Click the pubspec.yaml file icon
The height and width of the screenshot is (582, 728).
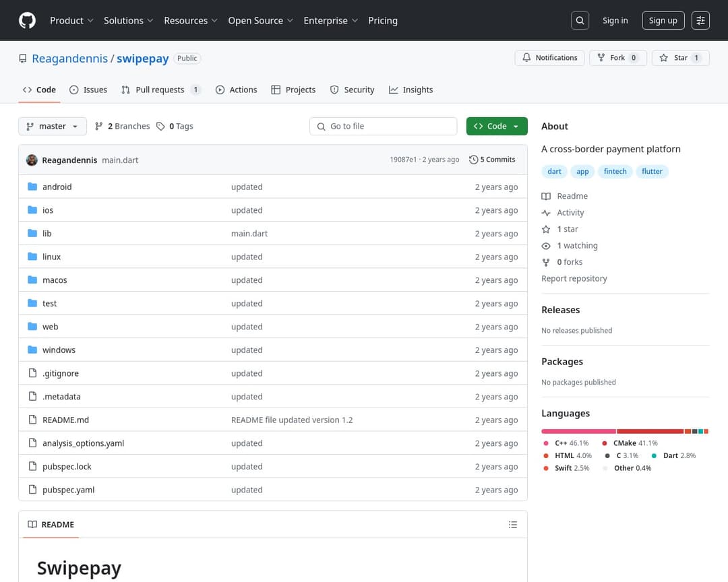click(x=32, y=489)
